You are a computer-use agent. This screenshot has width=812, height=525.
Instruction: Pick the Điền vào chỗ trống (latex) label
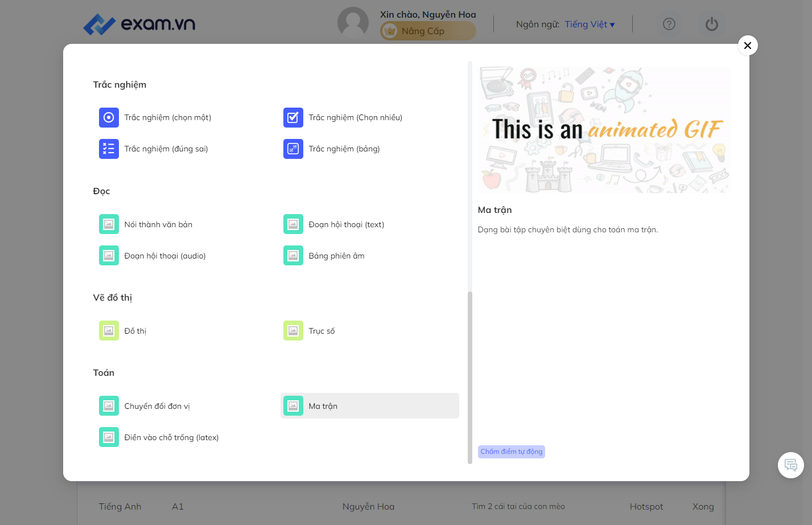(x=171, y=437)
